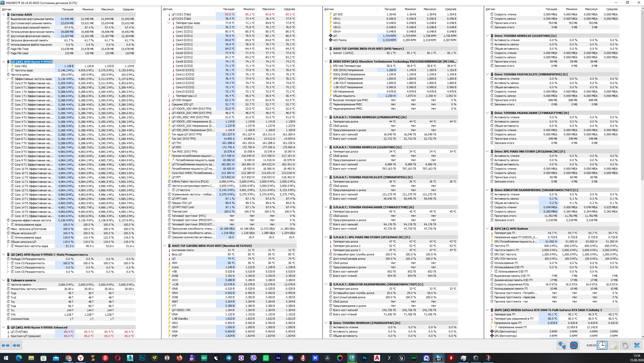This screenshot has height=363, width=644.
Task: Click the CPU chip with flame icon
Action: point(574,345)
